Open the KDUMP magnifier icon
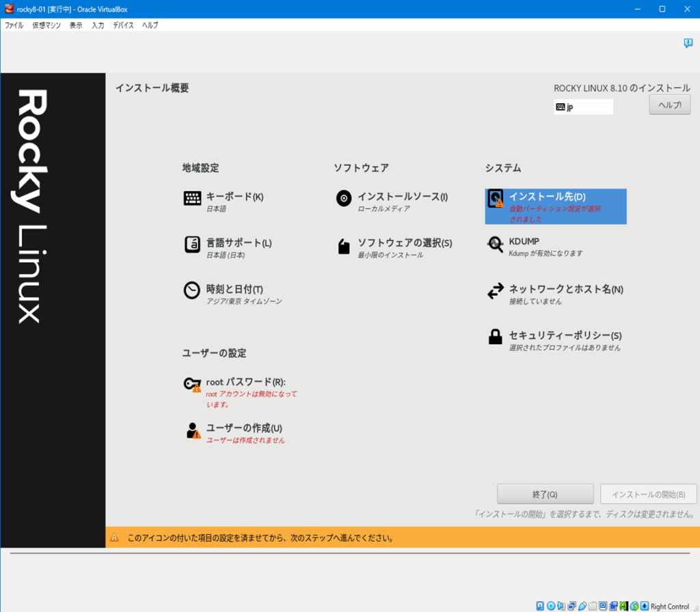Image resolution: width=700 pixels, height=612 pixels. coord(495,244)
